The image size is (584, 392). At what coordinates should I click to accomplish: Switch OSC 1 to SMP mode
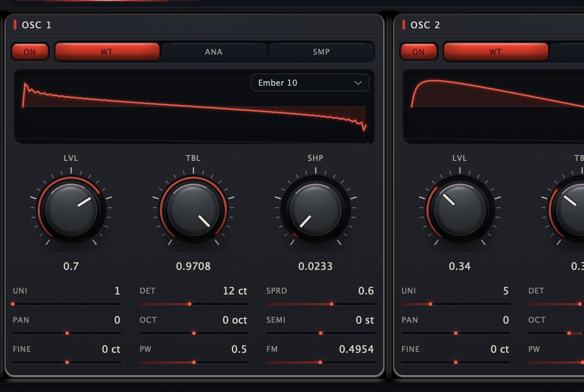(321, 52)
